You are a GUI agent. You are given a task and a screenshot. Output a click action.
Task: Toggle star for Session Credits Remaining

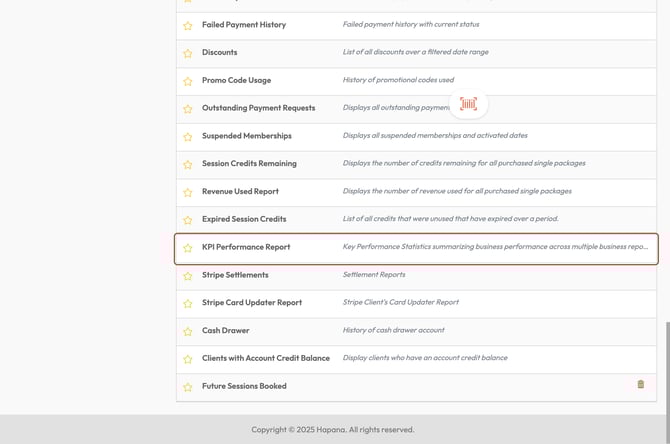187,164
